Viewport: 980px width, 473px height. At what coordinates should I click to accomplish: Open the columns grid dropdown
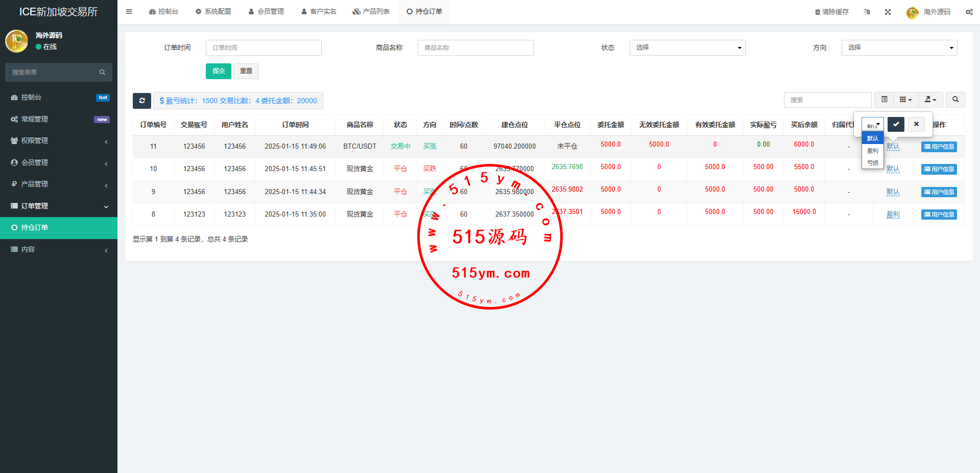(905, 100)
